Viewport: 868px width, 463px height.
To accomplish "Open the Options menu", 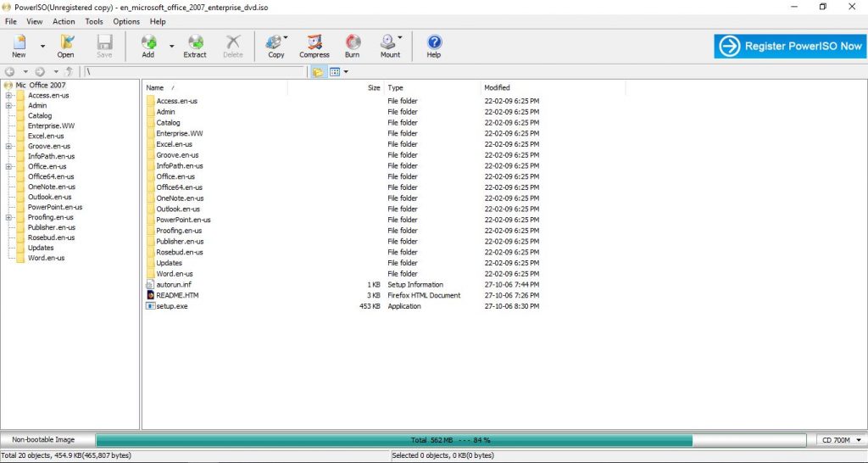I will pyautogui.click(x=126, y=21).
